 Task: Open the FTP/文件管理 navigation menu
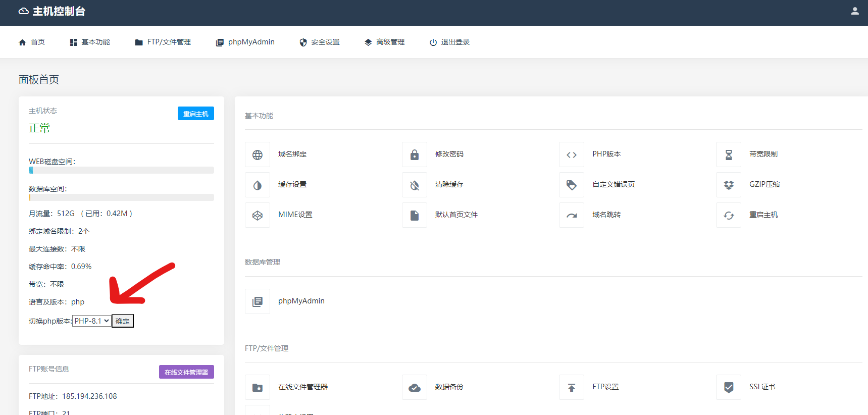163,42
